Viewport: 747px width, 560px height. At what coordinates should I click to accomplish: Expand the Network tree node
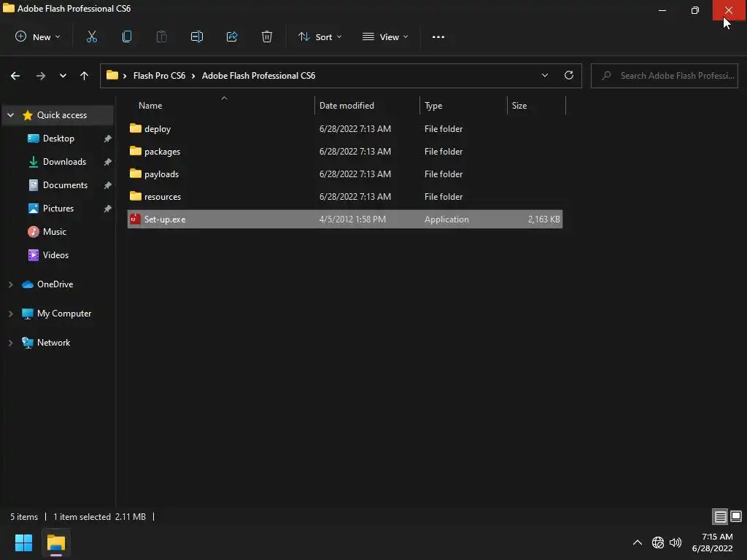pyautogui.click(x=10, y=343)
